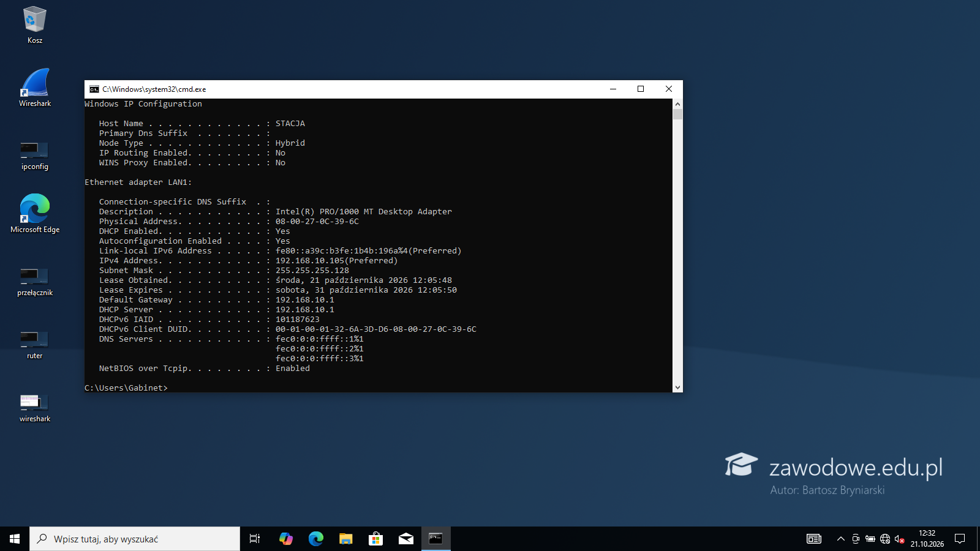Click the DHCPv6 IAID value 101187623

tap(298, 320)
